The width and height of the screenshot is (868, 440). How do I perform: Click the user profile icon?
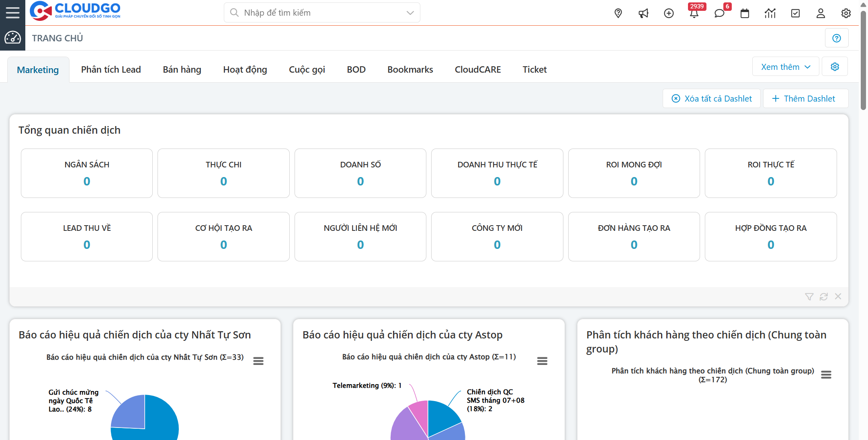[x=821, y=13]
